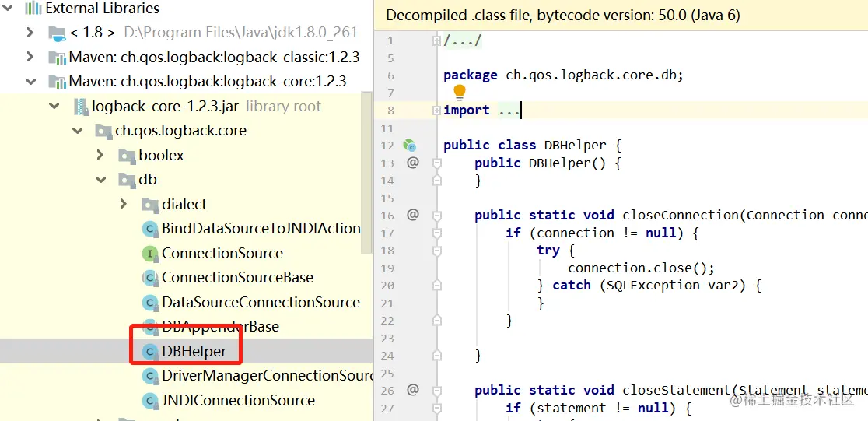Screen dimensions: 868x421
Task: Collapse logback-core-1.2.3.jar library root
Action: click(54, 106)
